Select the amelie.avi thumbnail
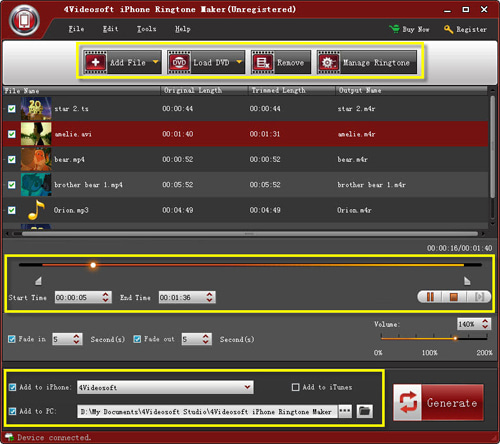The width and height of the screenshot is (500, 444). pos(36,134)
